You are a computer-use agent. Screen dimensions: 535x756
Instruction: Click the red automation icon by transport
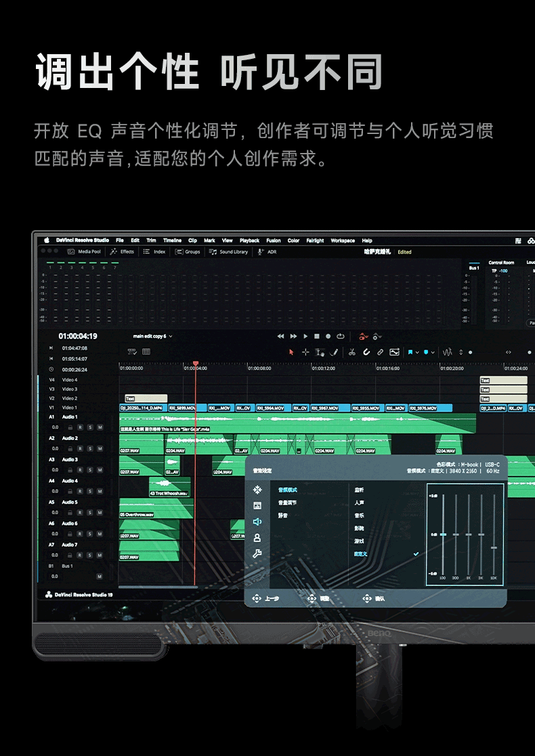[364, 336]
